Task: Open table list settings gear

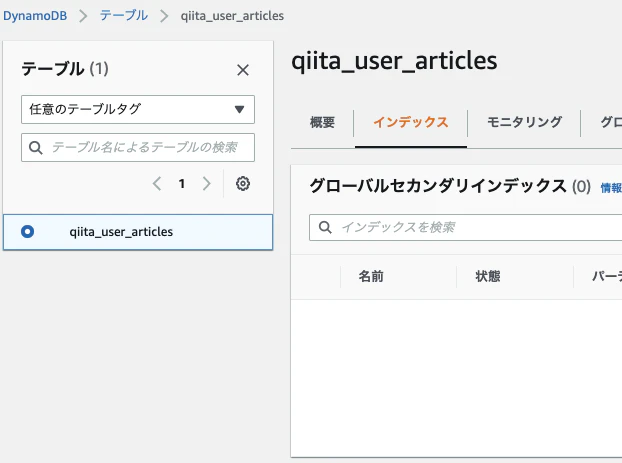Action: (x=243, y=184)
